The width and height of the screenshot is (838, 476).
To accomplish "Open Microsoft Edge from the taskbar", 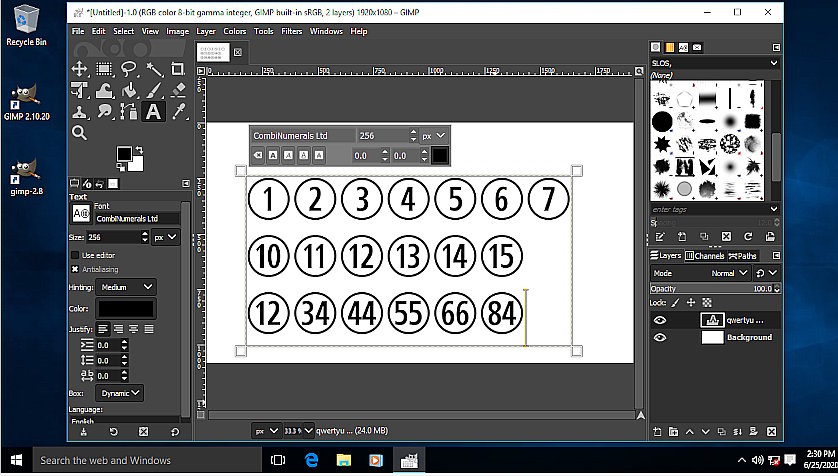I will pyautogui.click(x=311, y=460).
